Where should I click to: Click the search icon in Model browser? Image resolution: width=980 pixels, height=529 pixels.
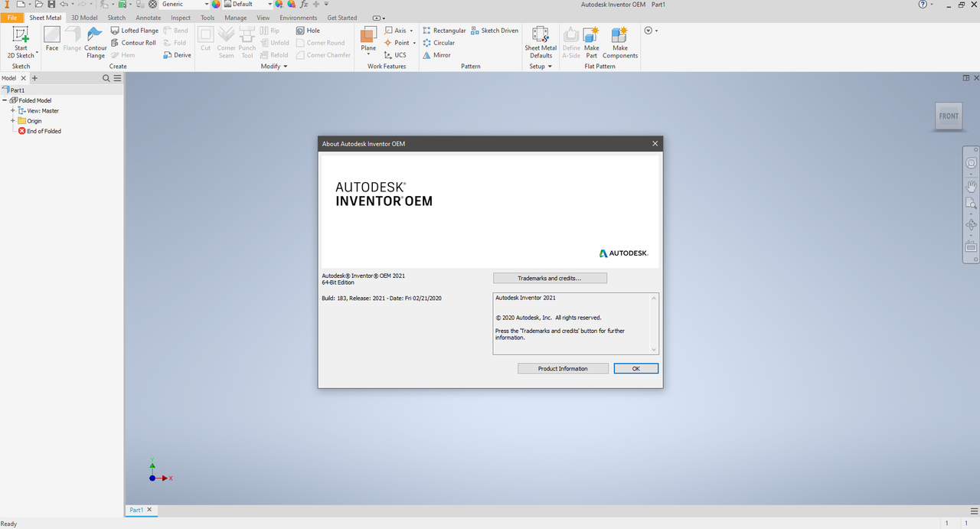tap(106, 78)
